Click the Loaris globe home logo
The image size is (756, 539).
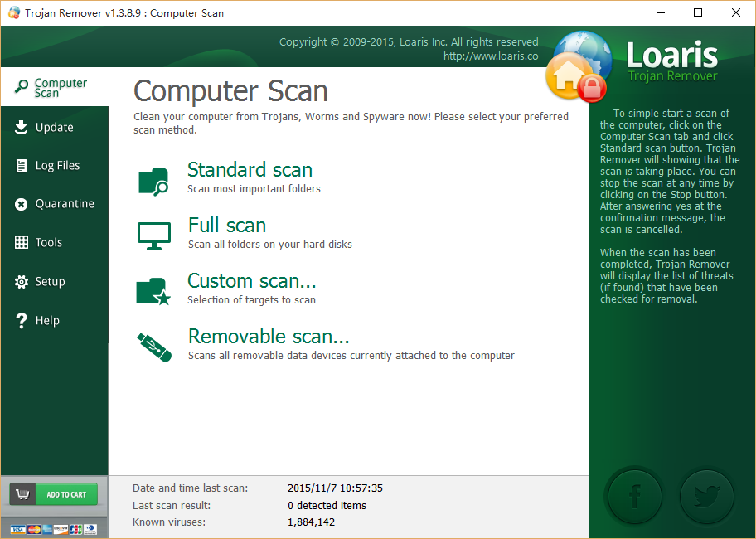click(579, 66)
